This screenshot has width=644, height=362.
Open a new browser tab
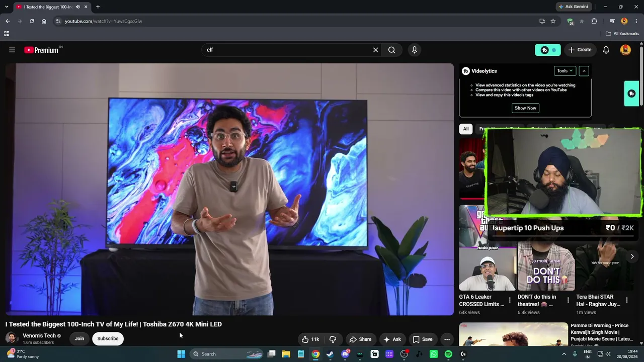[98, 7]
